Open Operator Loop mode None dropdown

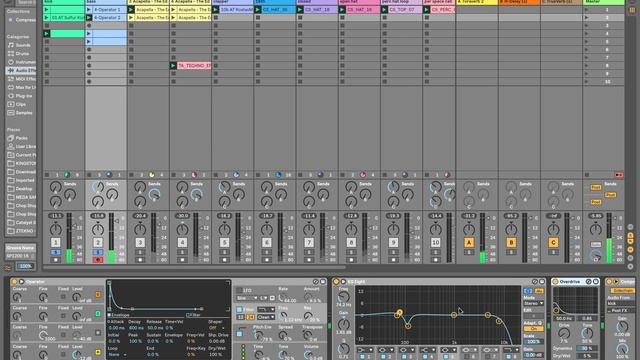tap(117, 355)
